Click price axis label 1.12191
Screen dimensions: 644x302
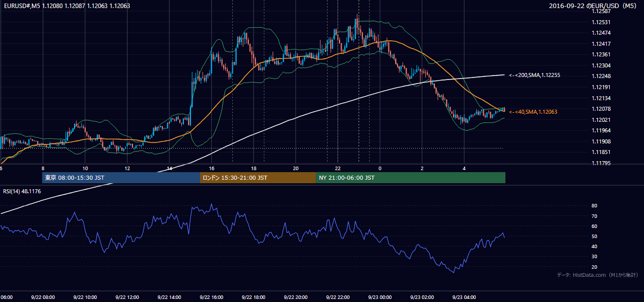pyautogui.click(x=601, y=87)
